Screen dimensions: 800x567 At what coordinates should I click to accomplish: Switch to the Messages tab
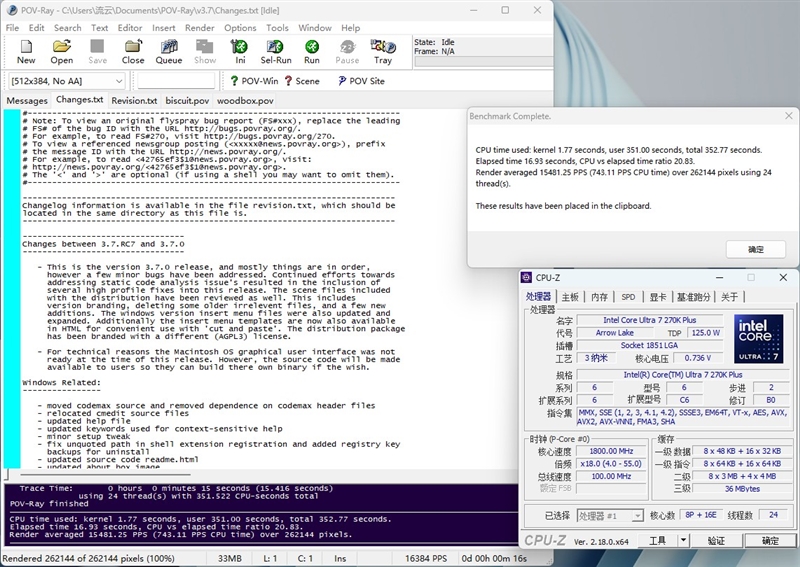point(27,101)
